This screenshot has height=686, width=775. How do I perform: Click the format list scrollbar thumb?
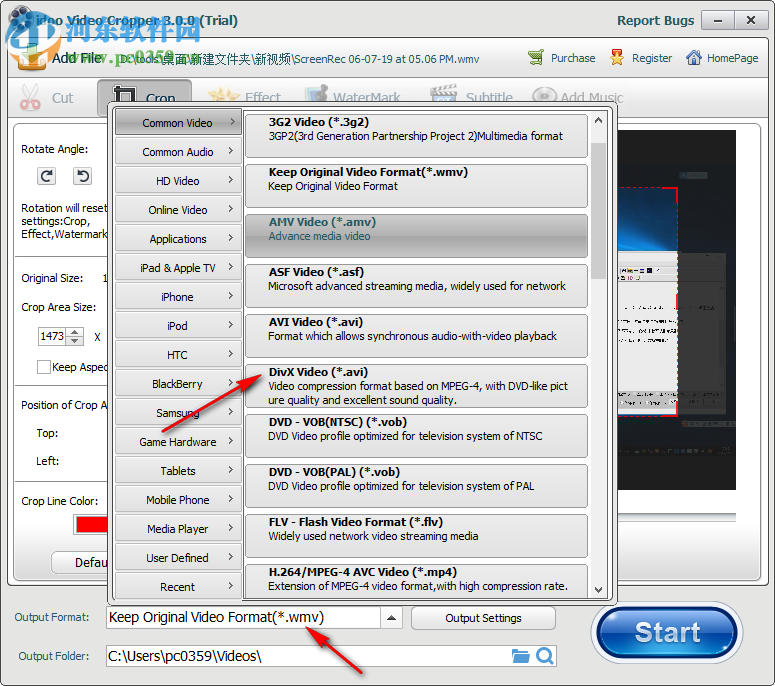[598, 211]
